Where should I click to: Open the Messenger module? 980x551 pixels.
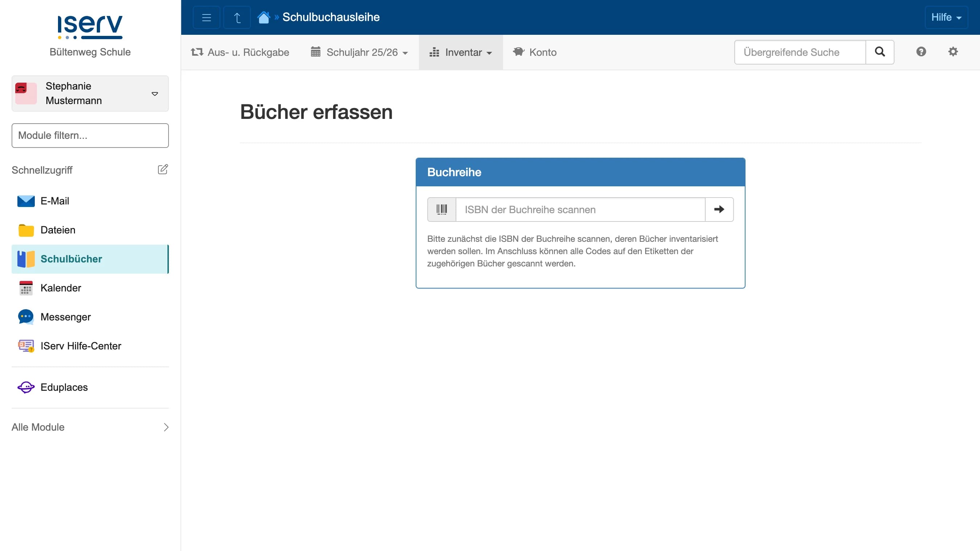tap(66, 316)
